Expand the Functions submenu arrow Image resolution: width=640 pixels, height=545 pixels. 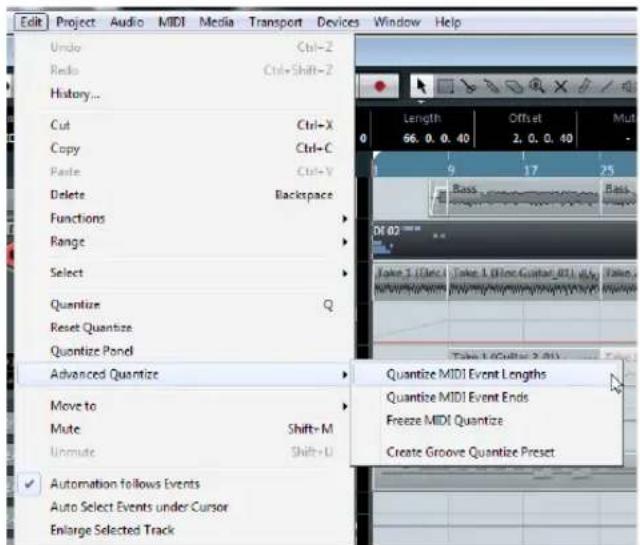[344, 219]
